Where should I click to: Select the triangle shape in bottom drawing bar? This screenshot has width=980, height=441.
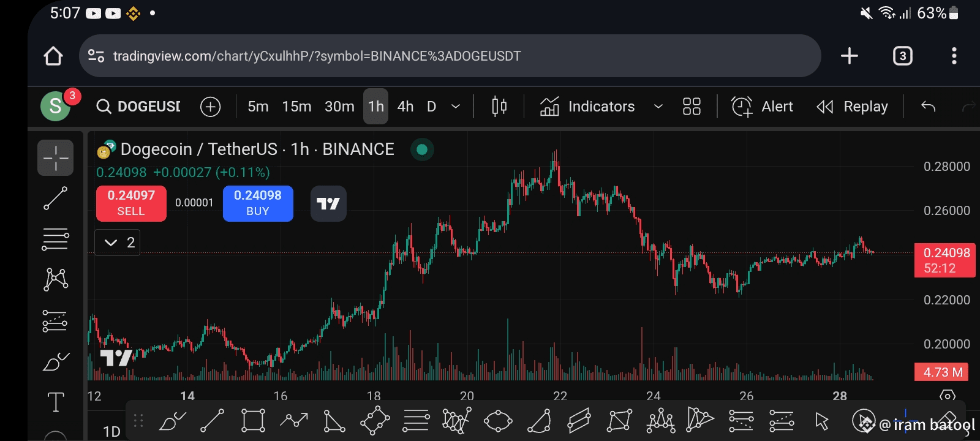click(x=334, y=421)
